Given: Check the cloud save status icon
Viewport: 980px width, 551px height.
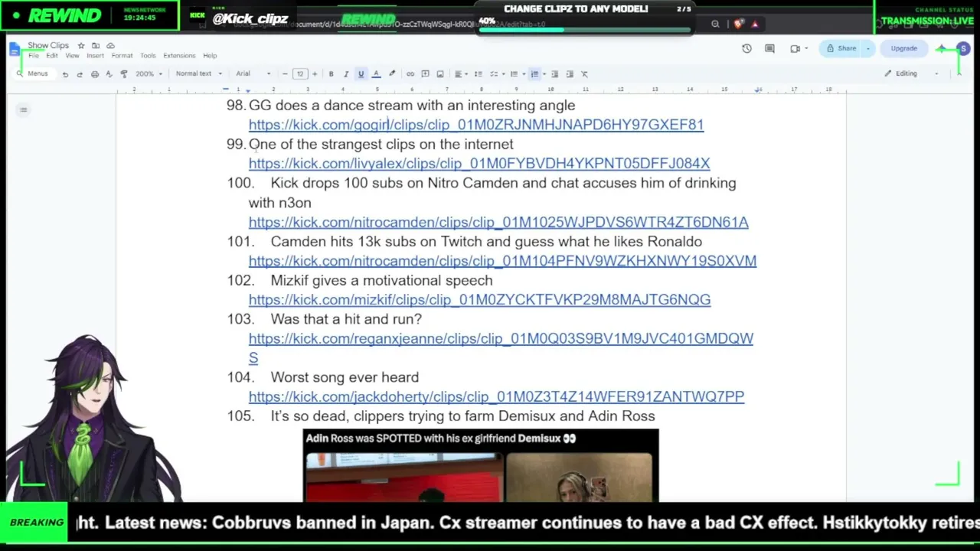Looking at the screenshot, I should click(x=110, y=46).
